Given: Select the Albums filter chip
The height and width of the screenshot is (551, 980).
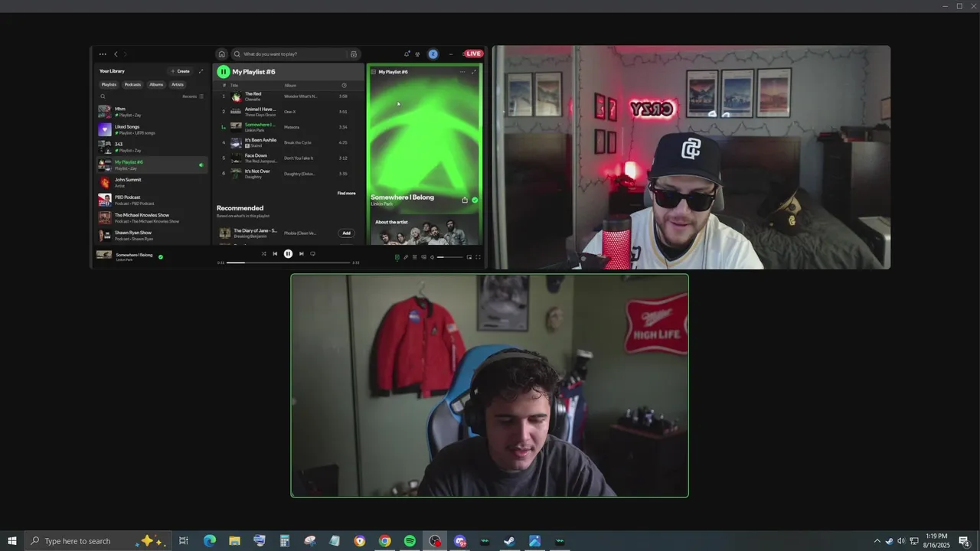Looking at the screenshot, I should [x=156, y=85].
